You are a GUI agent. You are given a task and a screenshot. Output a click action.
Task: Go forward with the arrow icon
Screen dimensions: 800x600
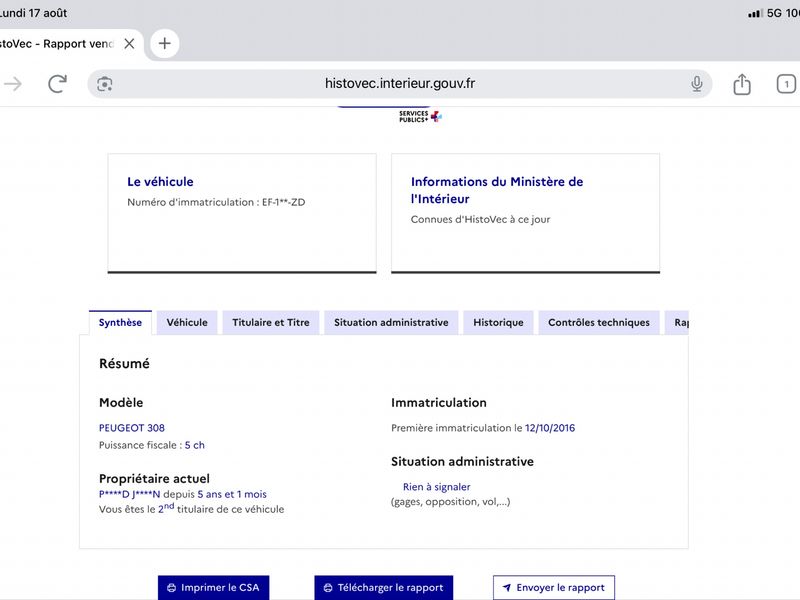[13, 84]
